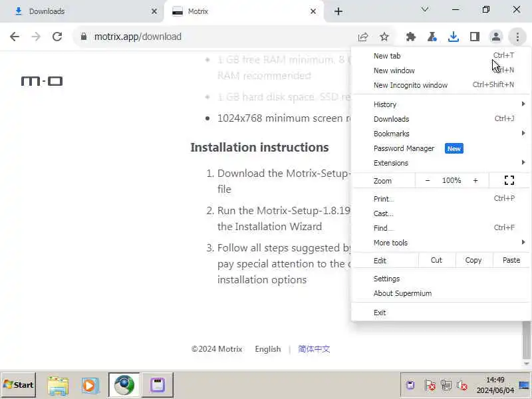
Task: Click the forward navigation arrow
Action: click(36, 37)
